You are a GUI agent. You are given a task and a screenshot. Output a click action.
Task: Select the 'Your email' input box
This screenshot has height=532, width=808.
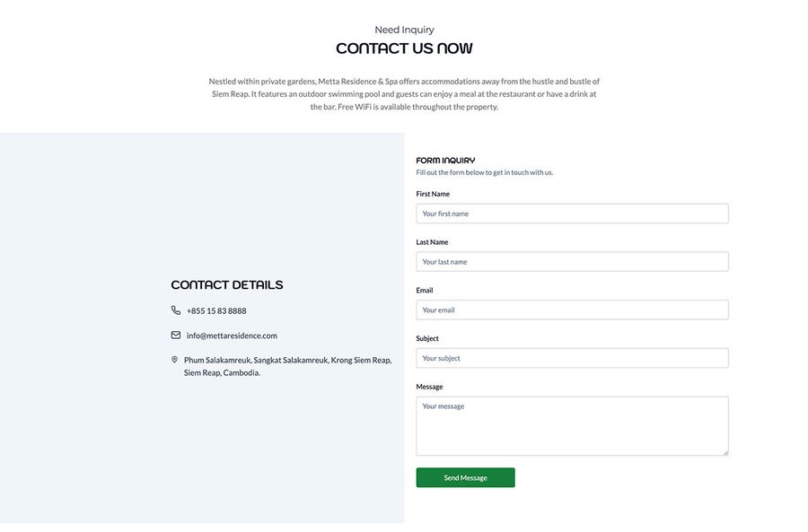572,310
